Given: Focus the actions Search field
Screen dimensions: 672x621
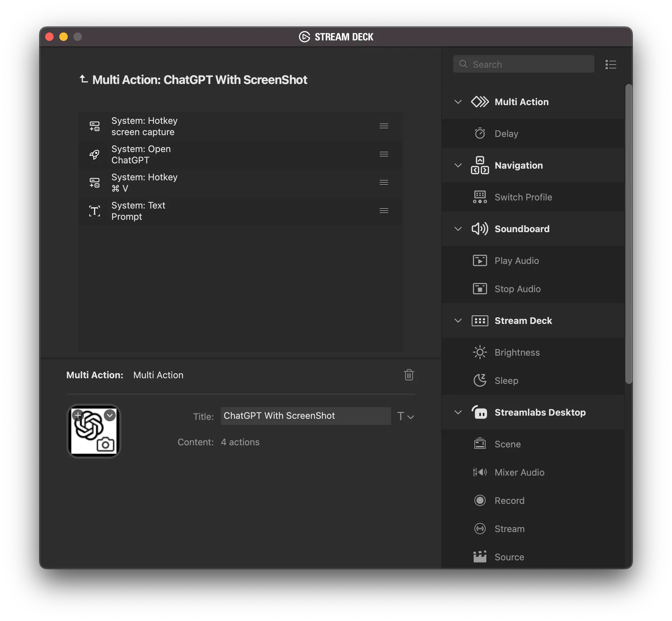Looking at the screenshot, I should [524, 64].
